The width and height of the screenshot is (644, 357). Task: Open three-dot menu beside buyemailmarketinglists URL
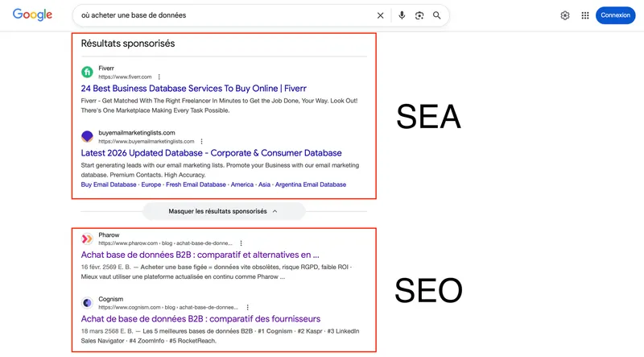pos(202,142)
